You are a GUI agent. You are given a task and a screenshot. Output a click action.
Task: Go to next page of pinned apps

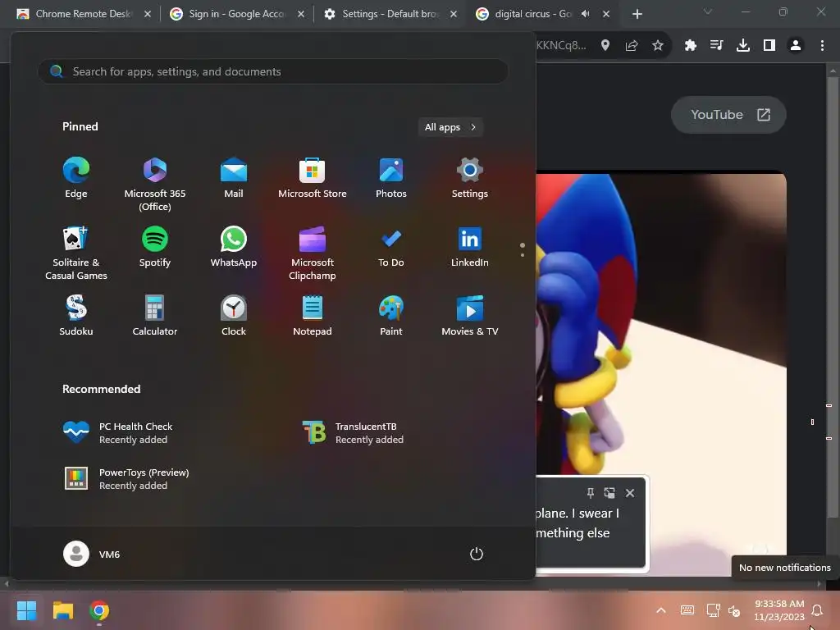(x=523, y=255)
